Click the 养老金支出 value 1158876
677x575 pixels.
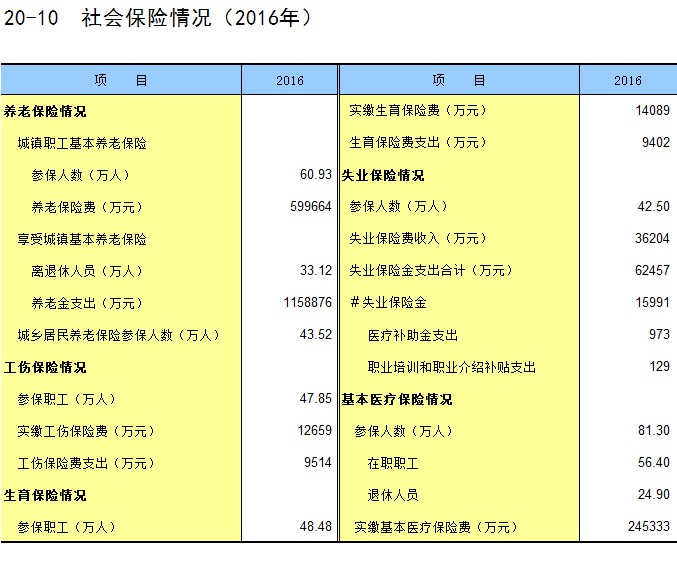click(x=307, y=303)
